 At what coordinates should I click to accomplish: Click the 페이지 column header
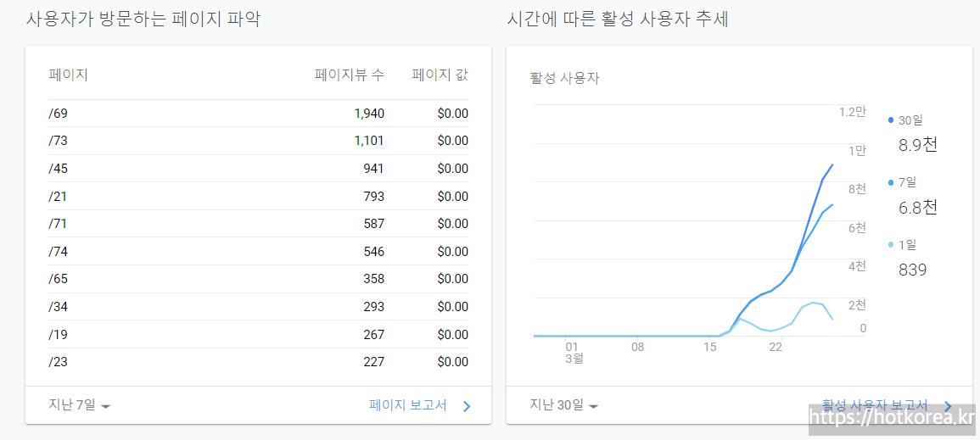click(x=68, y=75)
